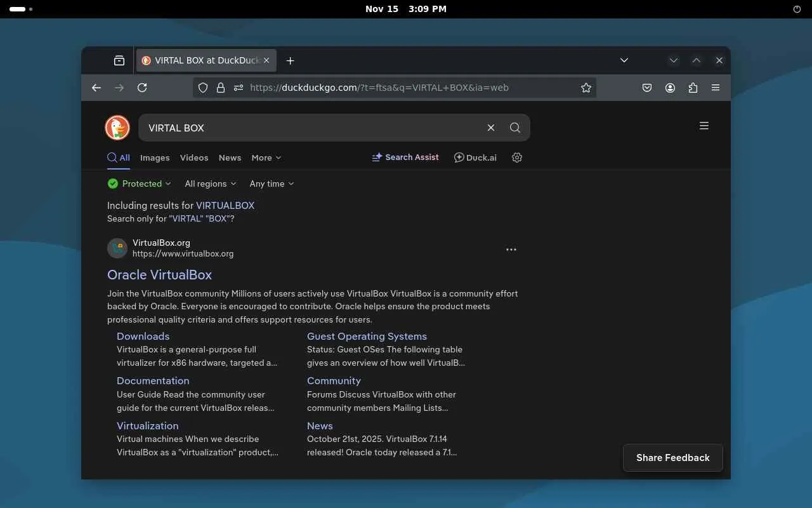
Task: Bookmark this page with the star
Action: click(586, 88)
